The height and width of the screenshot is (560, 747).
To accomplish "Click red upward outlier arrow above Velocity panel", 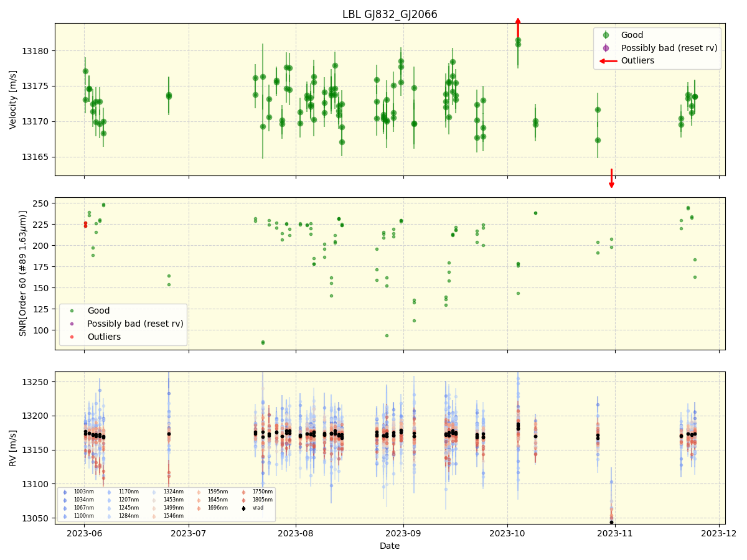I will [518, 28].
